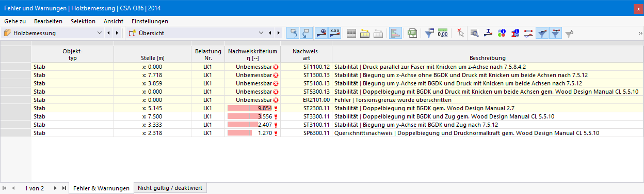Screen dimensions: 644x194
Task: Select 'Fehler | Torsionsgrenze wurde überschritten' description
Action: coord(487,100)
